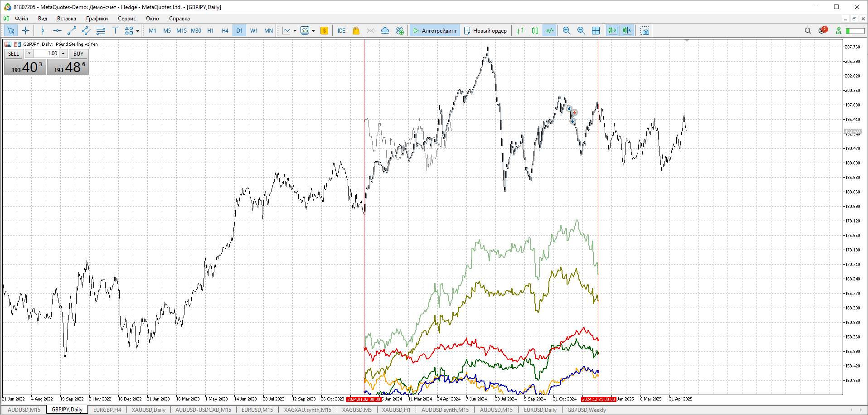Toggle chart shift from right edge
This screenshot has width=868, height=415.
[x=627, y=31]
